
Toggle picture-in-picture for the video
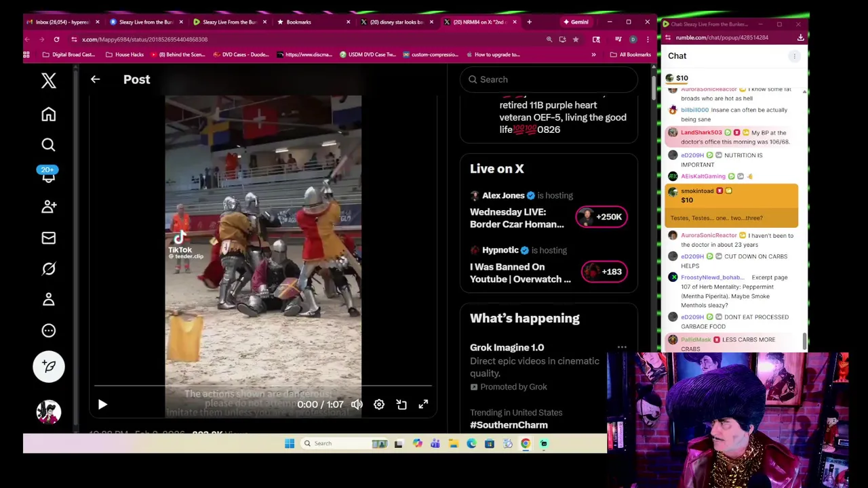(x=401, y=405)
